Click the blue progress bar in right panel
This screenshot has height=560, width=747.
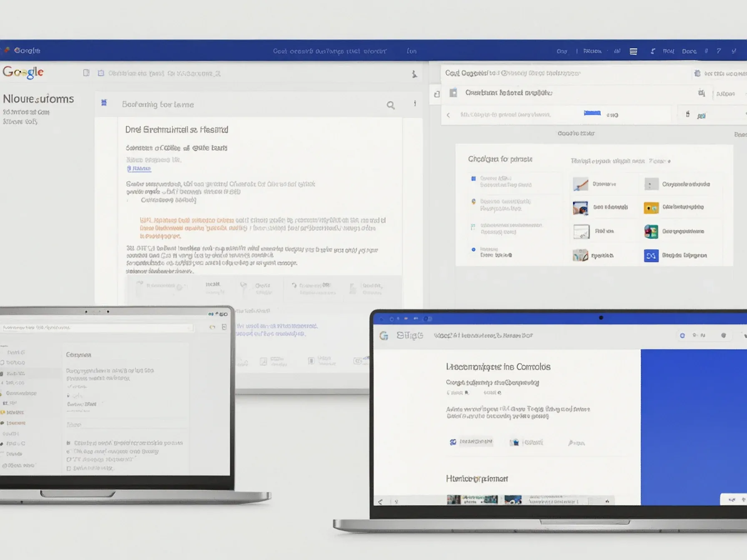click(592, 113)
